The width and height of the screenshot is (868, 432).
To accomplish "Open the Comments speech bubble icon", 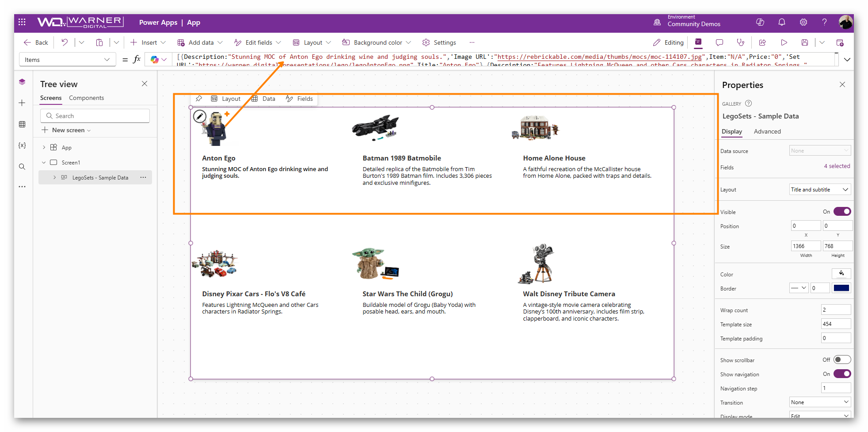I will coord(720,42).
